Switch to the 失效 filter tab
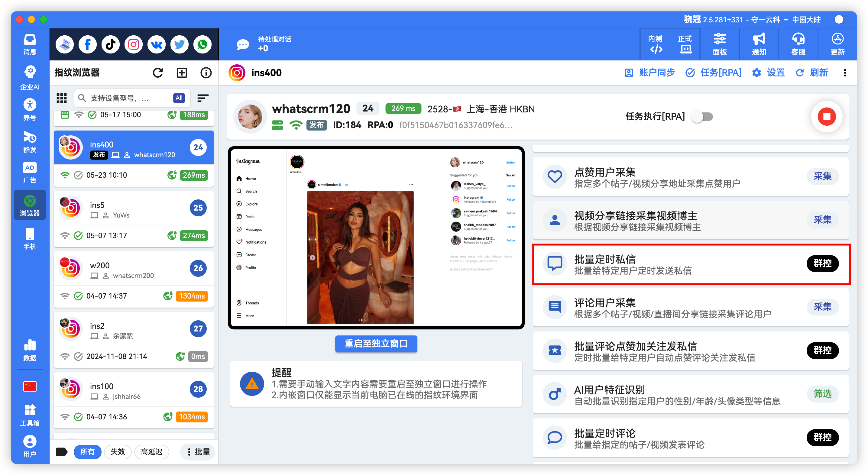 [x=118, y=452]
